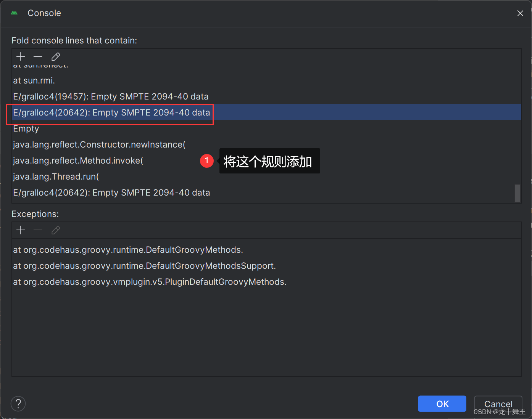Select the highlighted E/gralloc4(20642) row

click(x=266, y=112)
